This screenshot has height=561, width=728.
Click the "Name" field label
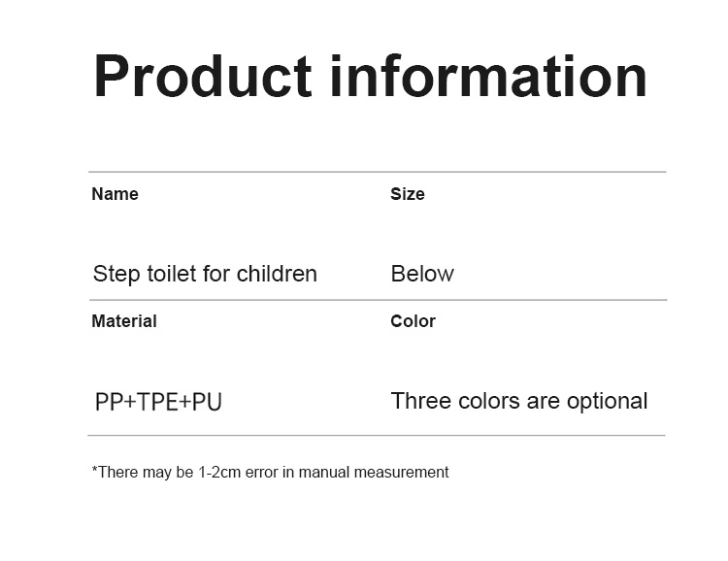(x=115, y=194)
